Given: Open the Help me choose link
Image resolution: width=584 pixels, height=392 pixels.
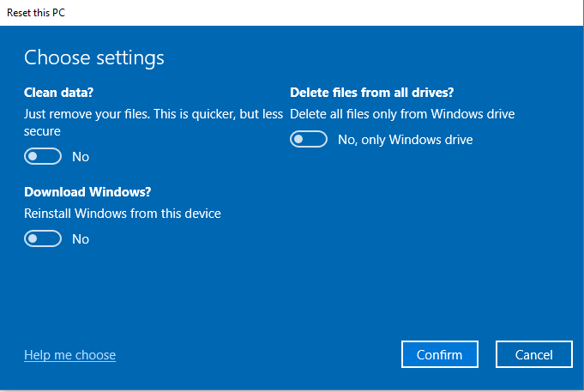Looking at the screenshot, I should point(69,355).
